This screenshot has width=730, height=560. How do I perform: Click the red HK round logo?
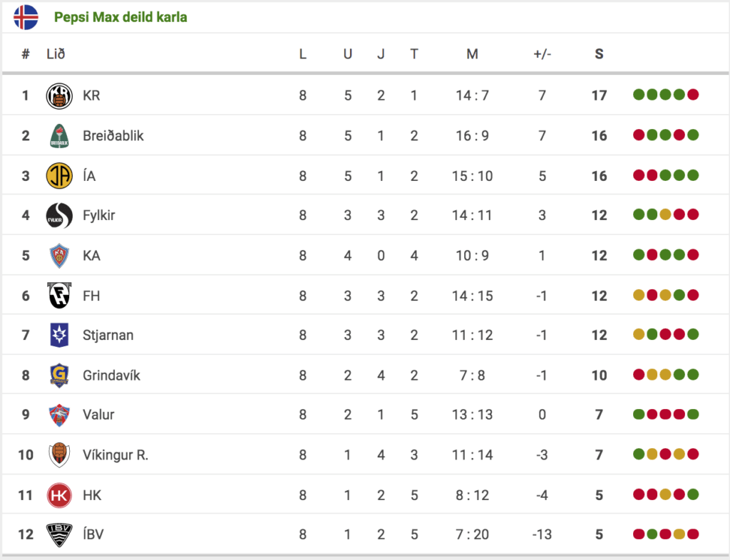59,495
